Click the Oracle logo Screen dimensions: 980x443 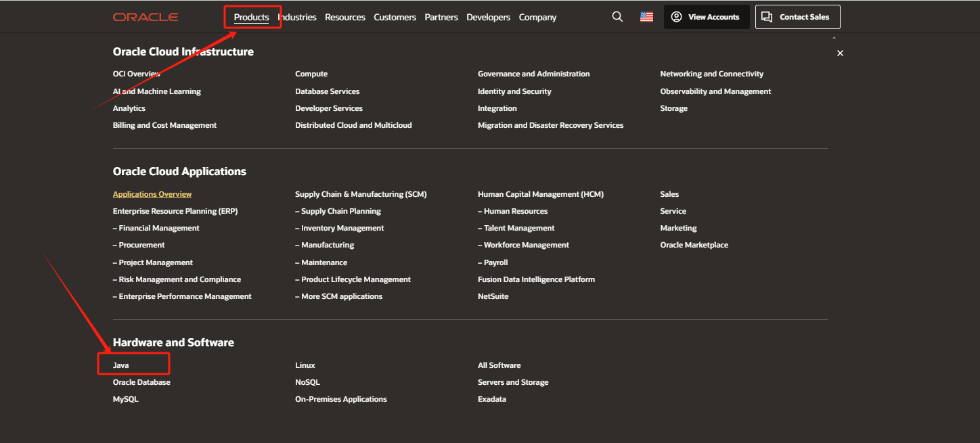[146, 17]
